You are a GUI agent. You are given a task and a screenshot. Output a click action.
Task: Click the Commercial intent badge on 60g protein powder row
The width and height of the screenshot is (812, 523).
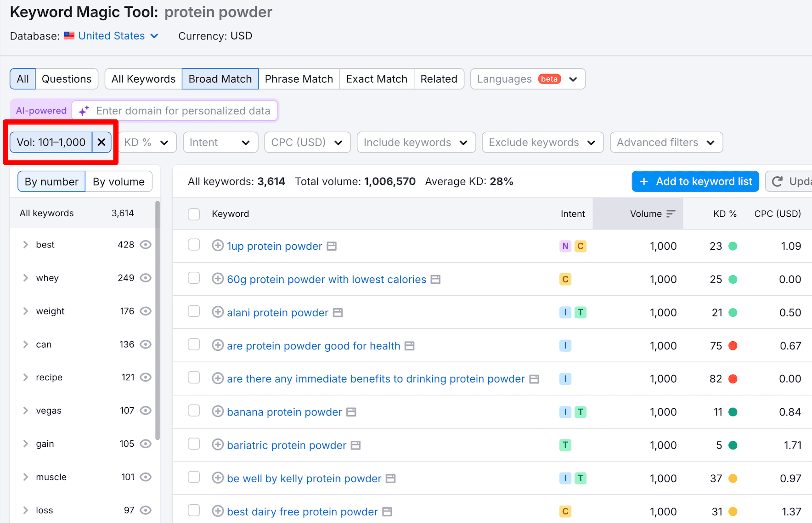(x=565, y=279)
